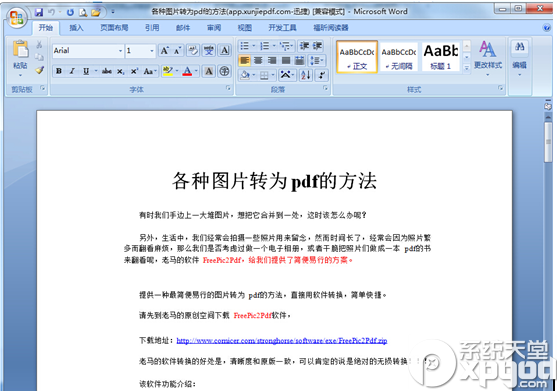Switch to the 视图 tab
557x391 pixels.
(x=245, y=28)
